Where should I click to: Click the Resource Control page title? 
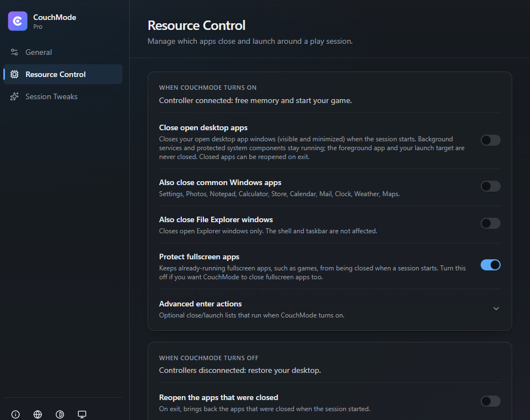click(196, 25)
